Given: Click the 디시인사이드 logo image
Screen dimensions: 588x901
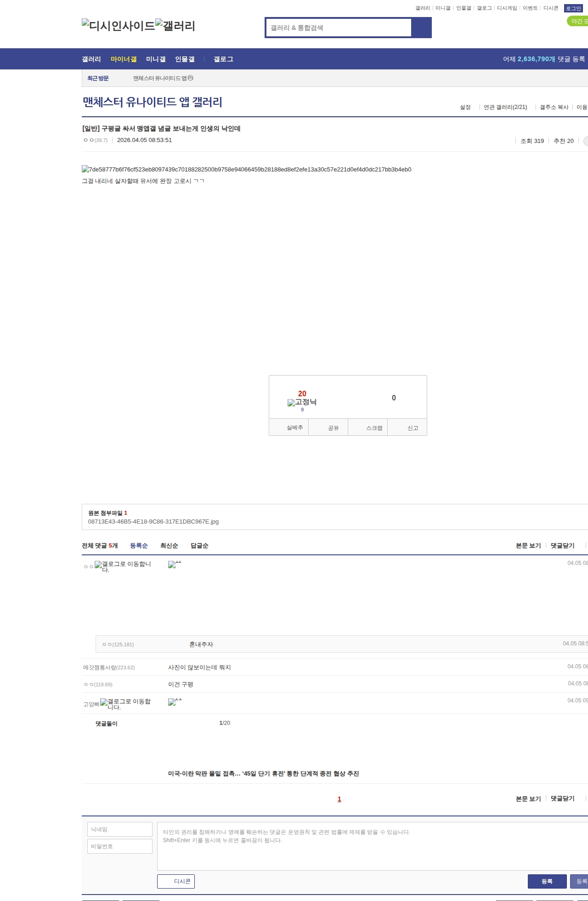Looking at the screenshot, I should coord(118,26).
